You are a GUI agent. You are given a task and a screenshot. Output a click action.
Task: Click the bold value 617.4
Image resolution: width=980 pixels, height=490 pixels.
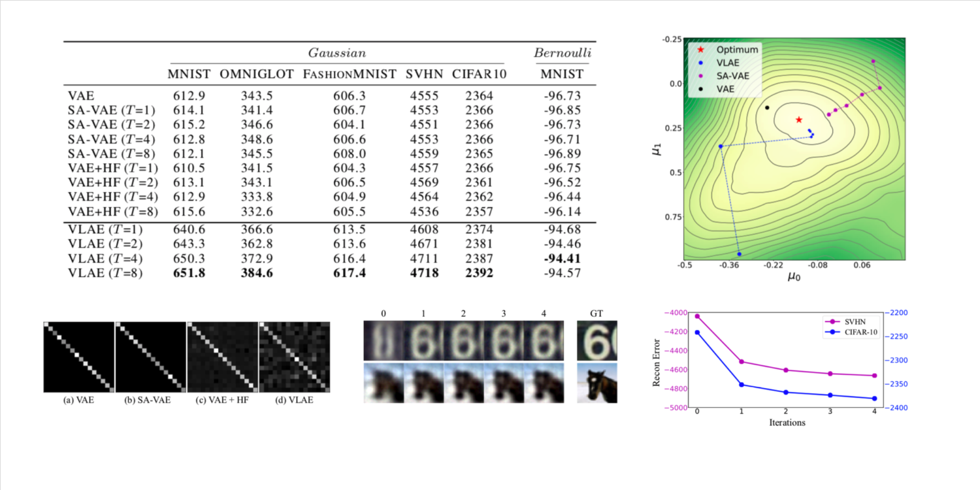pyautogui.click(x=350, y=273)
